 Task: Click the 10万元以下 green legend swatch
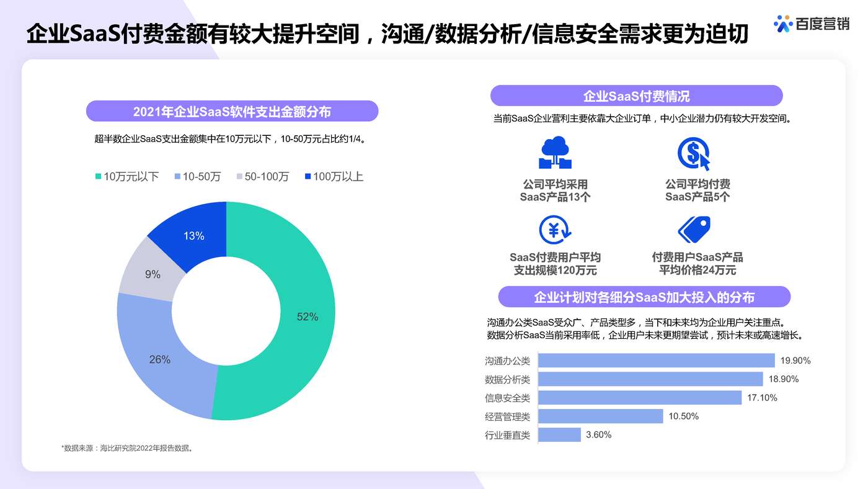(98, 177)
